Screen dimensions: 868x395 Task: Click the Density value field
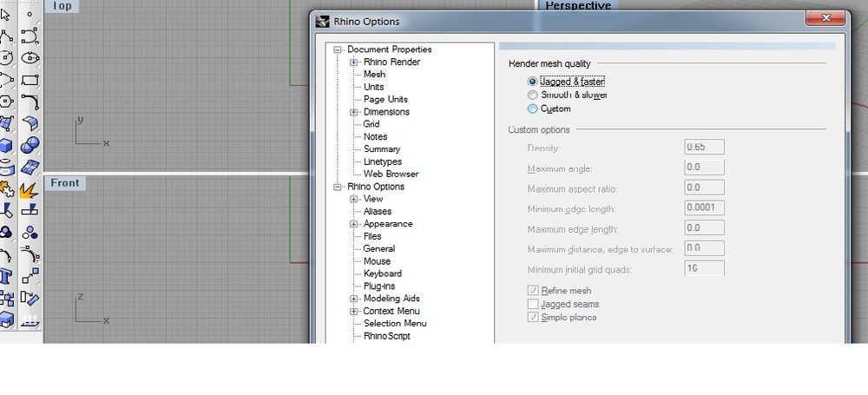pos(703,148)
